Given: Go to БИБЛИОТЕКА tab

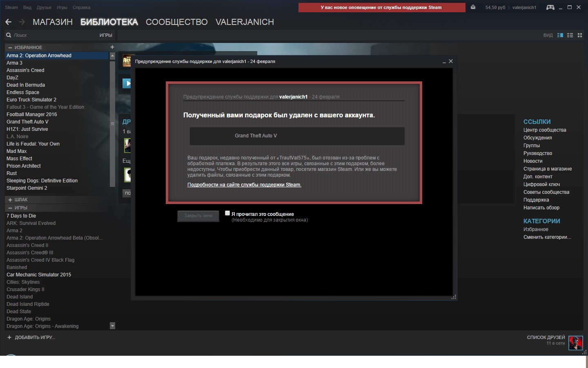Looking at the screenshot, I should pos(109,22).
